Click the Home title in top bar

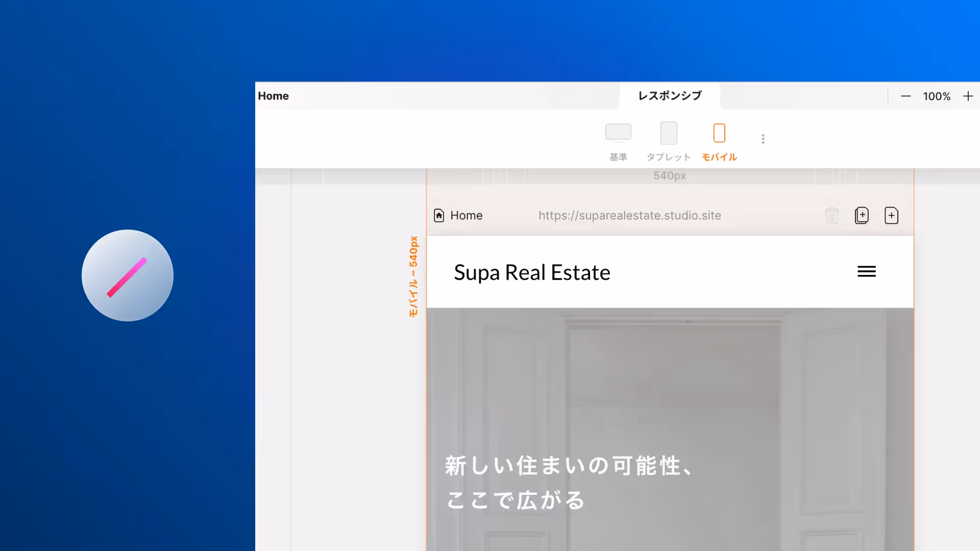(274, 96)
